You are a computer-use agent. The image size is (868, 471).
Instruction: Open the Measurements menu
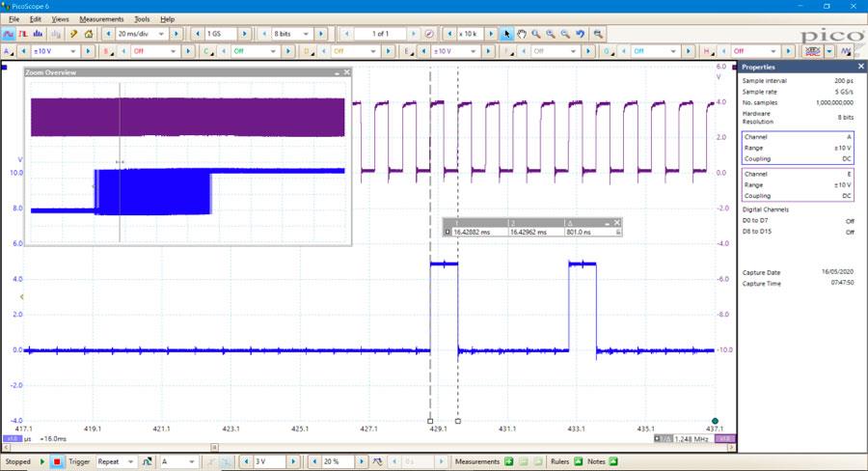(101, 19)
